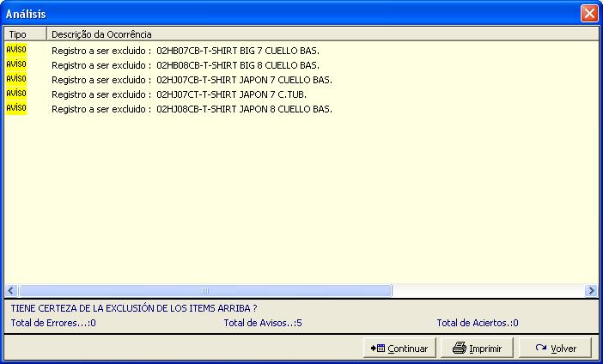Click the horizontal scrollbar left arrow
The height and width of the screenshot is (364, 603).
12,291
